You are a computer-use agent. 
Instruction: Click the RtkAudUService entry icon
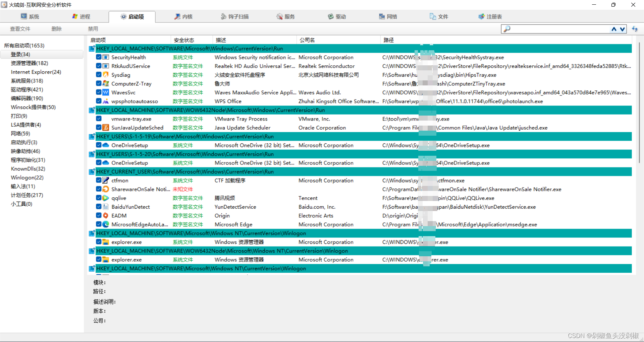tap(106, 66)
